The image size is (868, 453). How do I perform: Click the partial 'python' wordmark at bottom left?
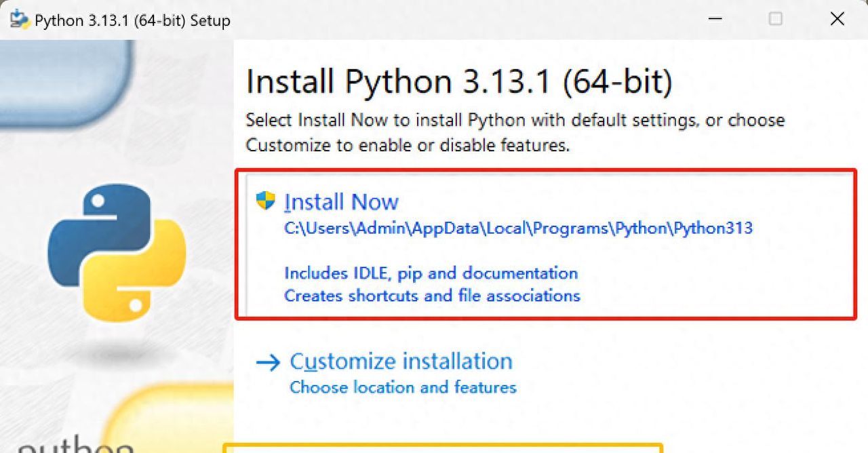coord(75,444)
